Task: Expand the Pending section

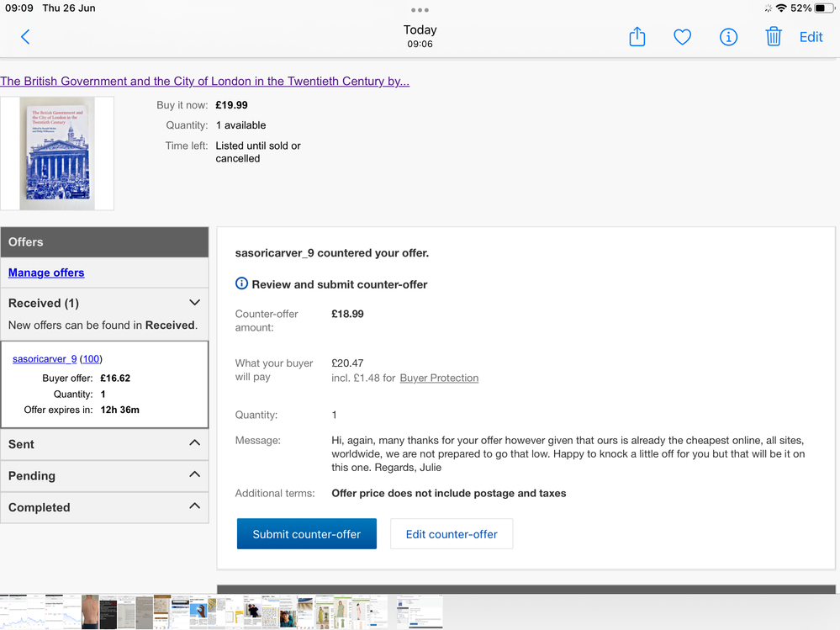Action: tap(104, 476)
